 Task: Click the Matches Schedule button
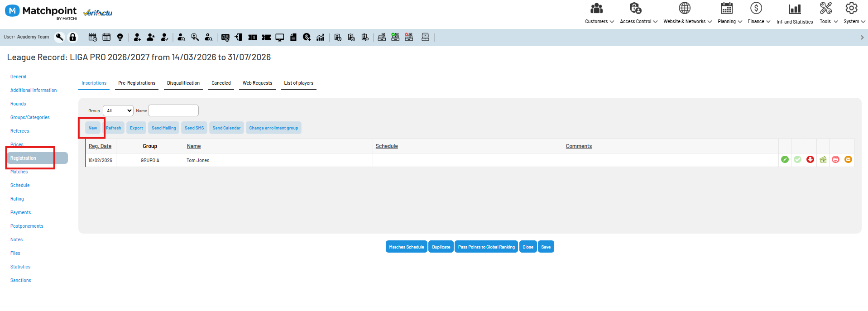pos(407,247)
